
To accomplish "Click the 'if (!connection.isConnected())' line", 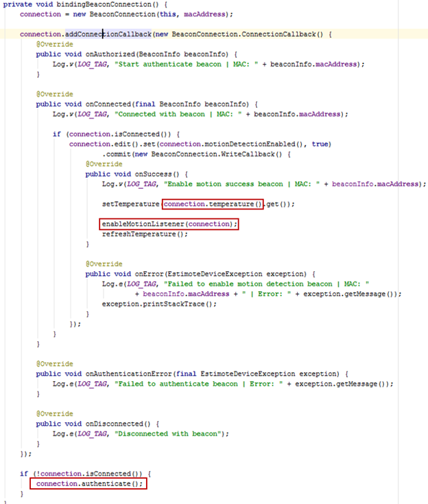I will pyautogui.click(x=86, y=474).
